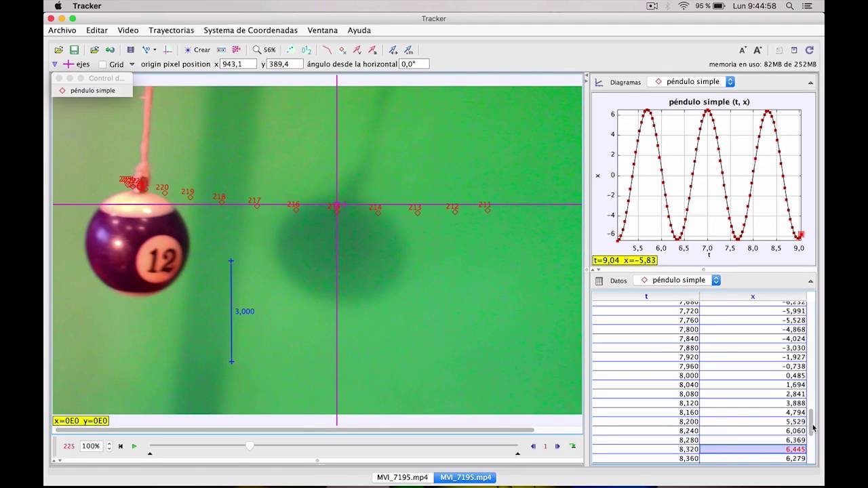Open the clip settings film icon
Image resolution: width=868 pixels, height=488 pixels.
point(130,49)
